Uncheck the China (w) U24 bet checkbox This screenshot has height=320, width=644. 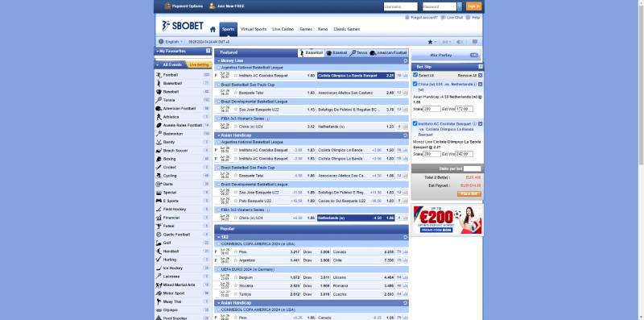(415, 84)
